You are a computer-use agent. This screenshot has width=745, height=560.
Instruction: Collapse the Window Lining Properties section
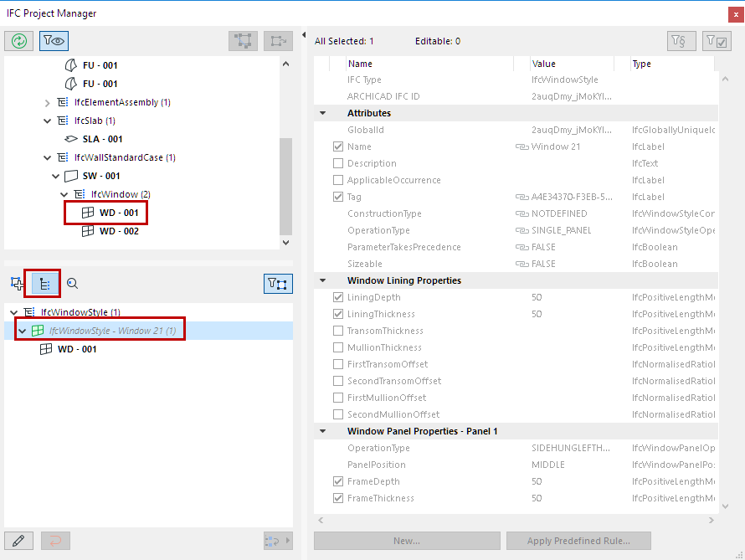coord(323,280)
